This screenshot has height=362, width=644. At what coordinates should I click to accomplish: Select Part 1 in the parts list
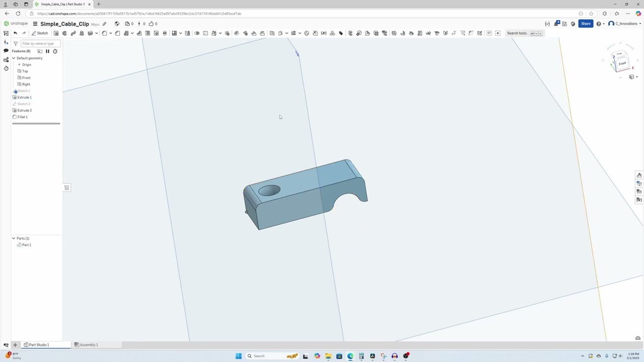pyautogui.click(x=26, y=245)
